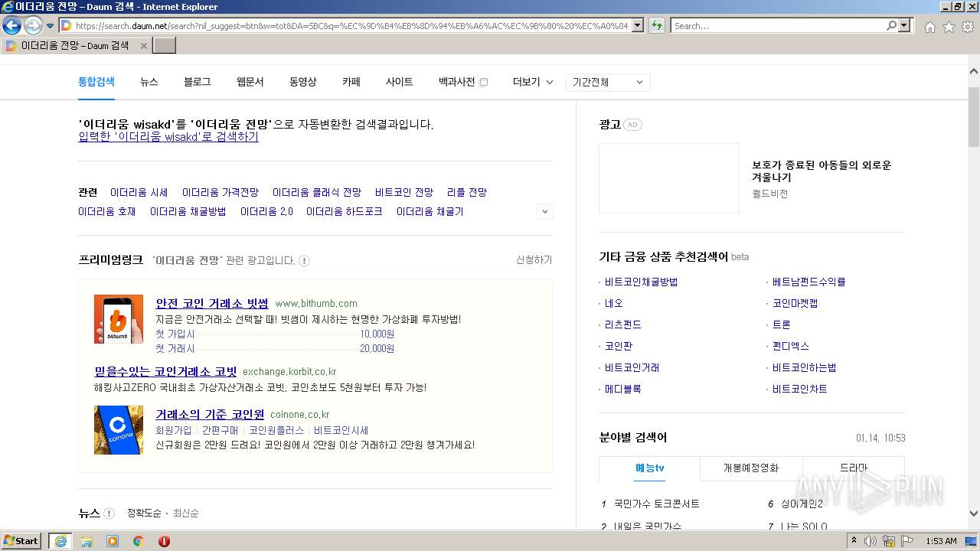Open the 기간전체 period dropdown
This screenshot has width=980, height=551.
(x=608, y=82)
